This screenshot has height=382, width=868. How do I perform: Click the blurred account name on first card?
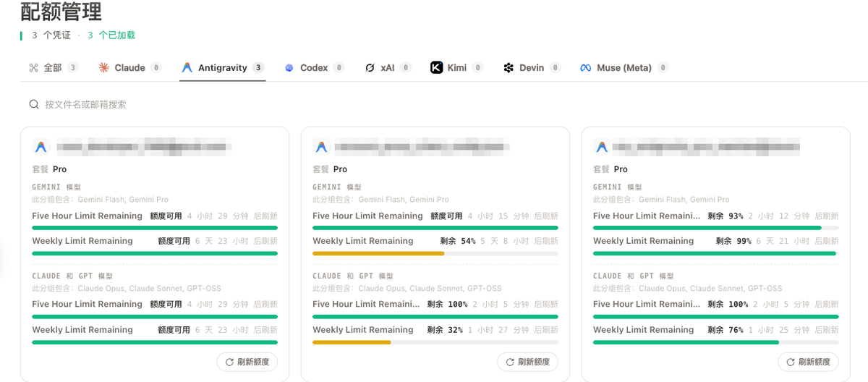pos(144,147)
